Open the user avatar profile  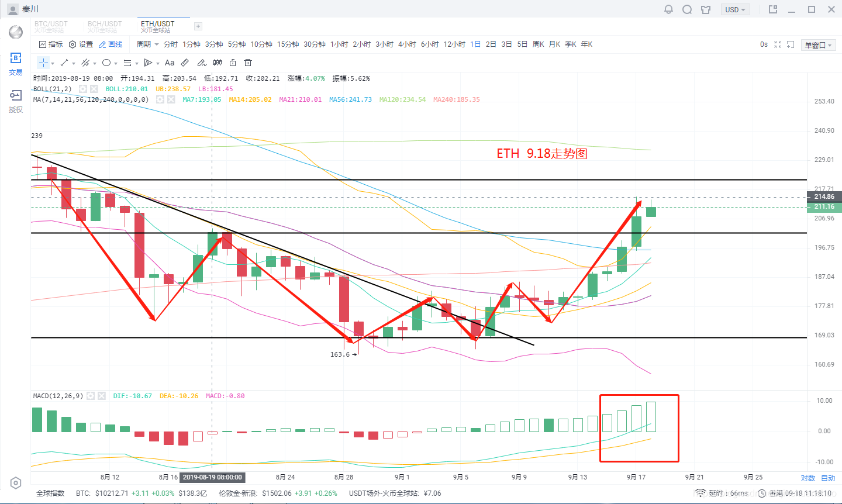(12, 9)
